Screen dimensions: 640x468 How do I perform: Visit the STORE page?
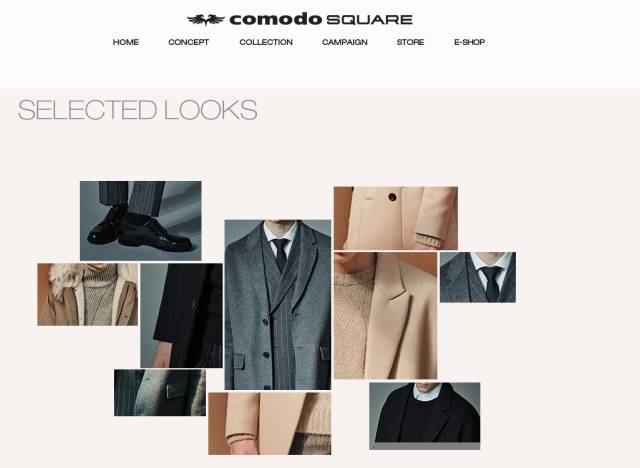point(410,42)
